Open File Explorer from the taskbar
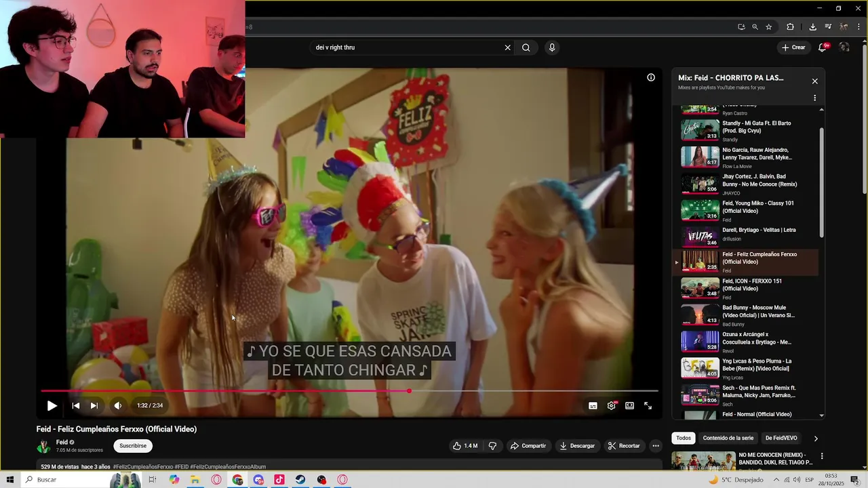 tap(195, 480)
